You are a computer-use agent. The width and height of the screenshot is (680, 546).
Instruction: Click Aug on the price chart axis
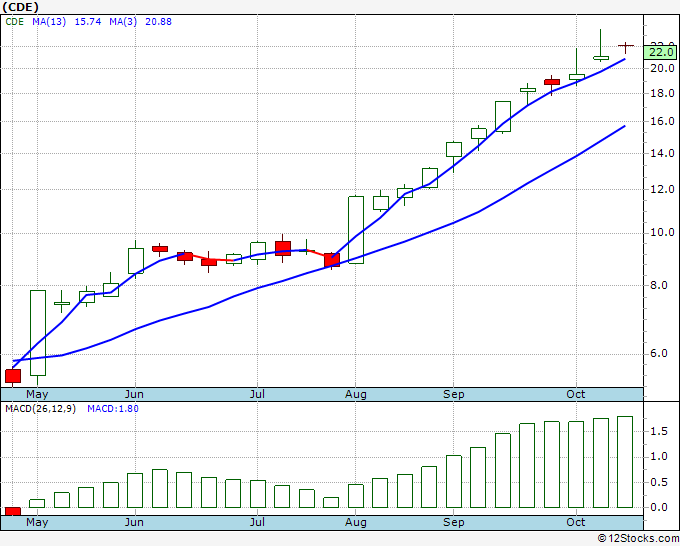click(356, 394)
